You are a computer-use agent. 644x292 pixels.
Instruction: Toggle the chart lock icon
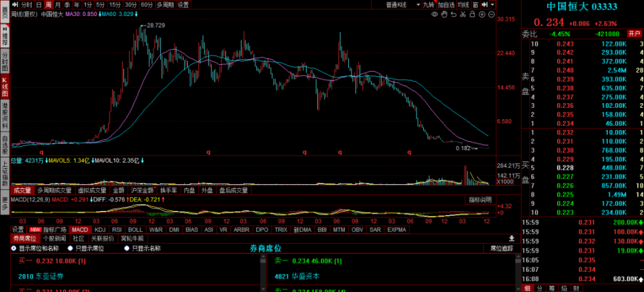click(472, 14)
